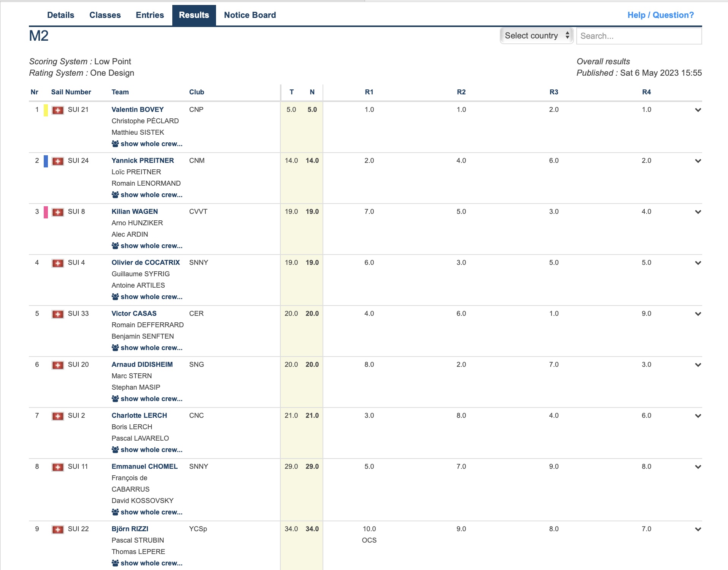Open the Notice Board tab
Image resolution: width=728 pixels, height=570 pixels.
[x=250, y=15]
